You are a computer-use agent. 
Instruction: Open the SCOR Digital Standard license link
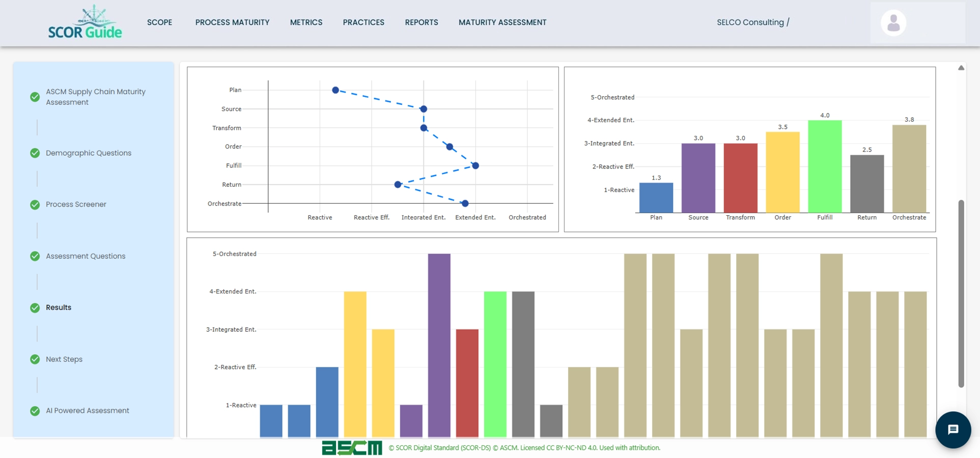(523, 448)
